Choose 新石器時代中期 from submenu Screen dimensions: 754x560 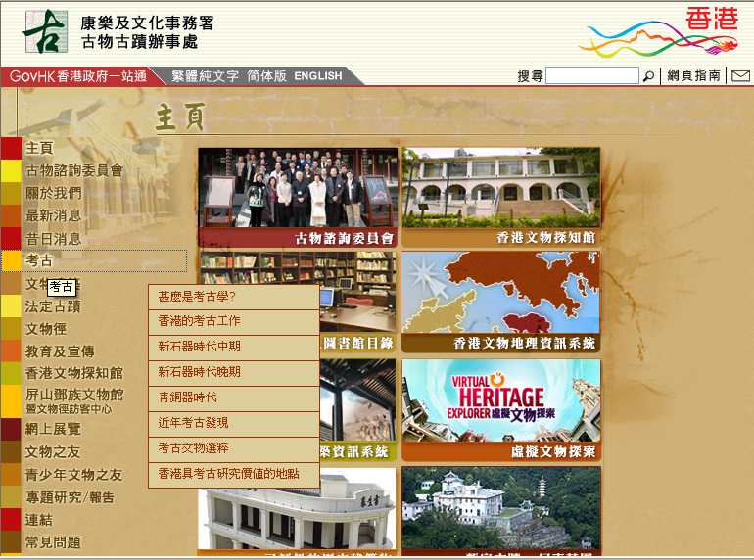(234, 347)
